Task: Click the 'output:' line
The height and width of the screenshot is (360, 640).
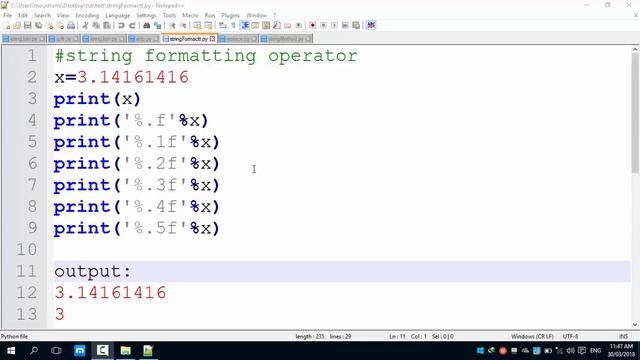Action: (x=93, y=271)
